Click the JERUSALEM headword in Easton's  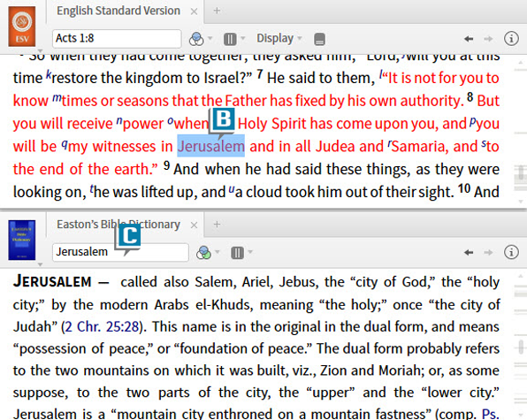[x=52, y=281]
